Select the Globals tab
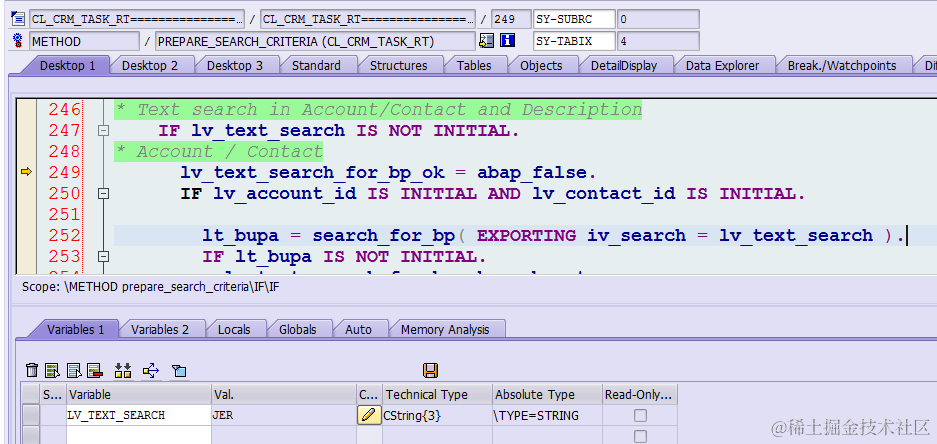 coord(298,329)
